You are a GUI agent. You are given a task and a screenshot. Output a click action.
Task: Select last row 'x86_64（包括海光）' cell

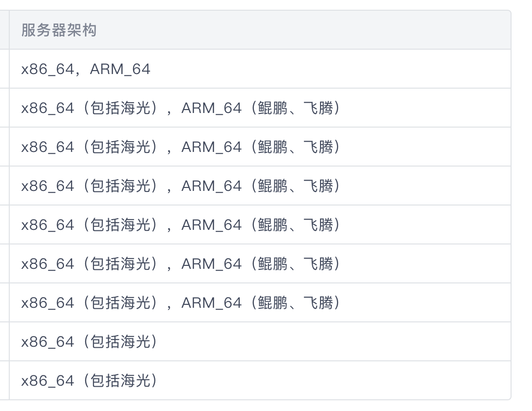coord(260,380)
